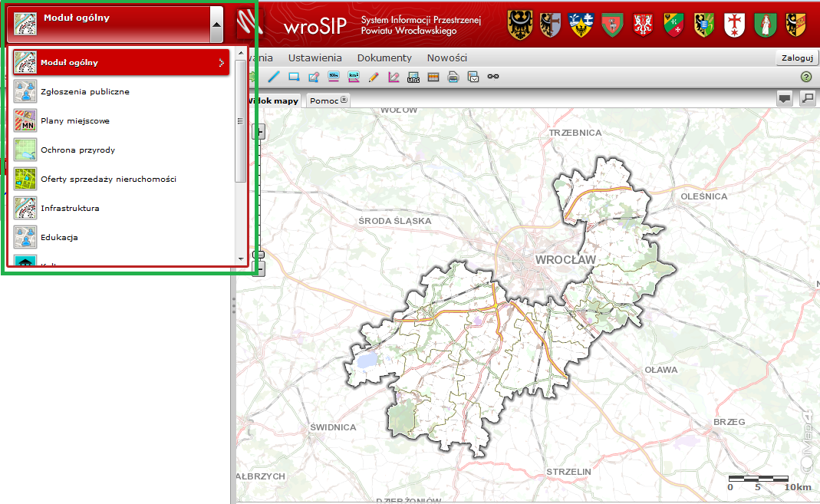The image size is (820, 504).
Task: Click the WROCŁAW label on map
Action: click(565, 260)
